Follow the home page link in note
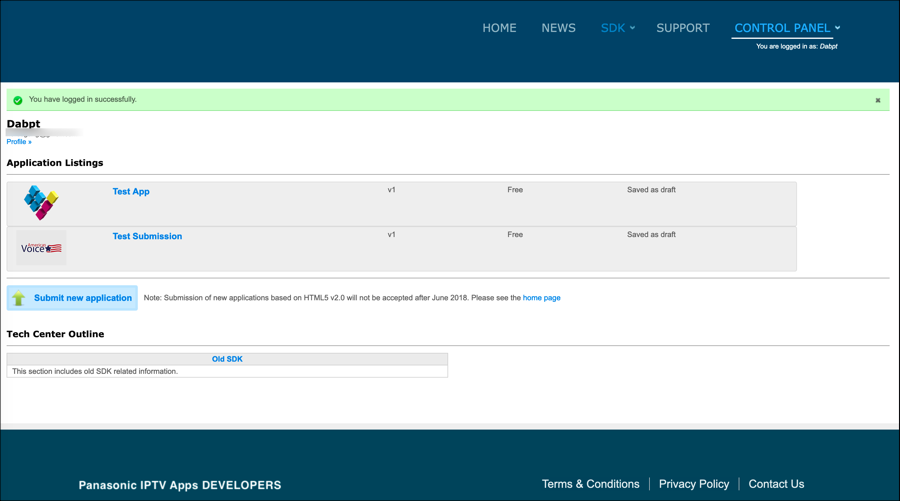The height and width of the screenshot is (501, 900). click(541, 298)
